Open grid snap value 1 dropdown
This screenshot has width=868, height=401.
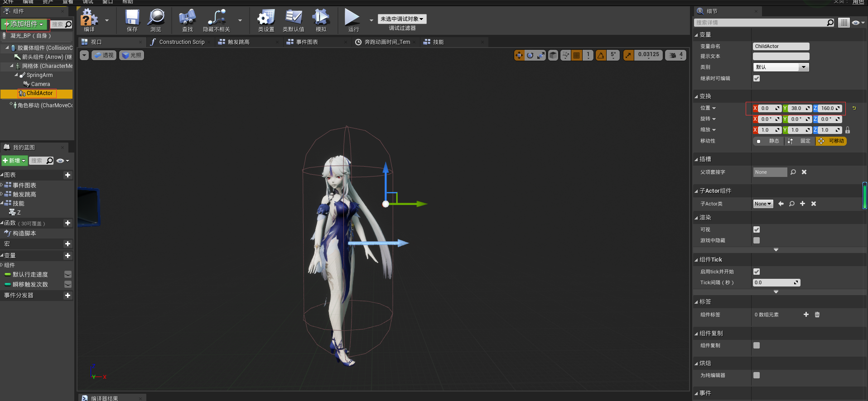(588, 55)
